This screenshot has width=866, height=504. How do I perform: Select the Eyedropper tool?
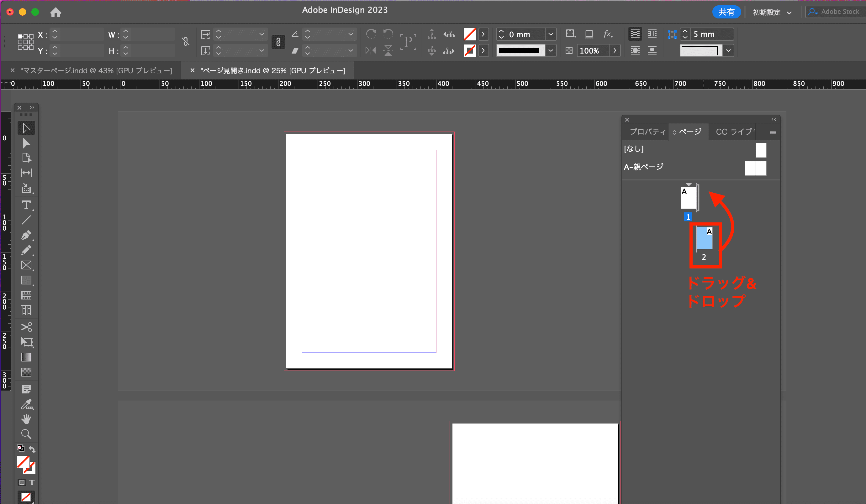26,404
